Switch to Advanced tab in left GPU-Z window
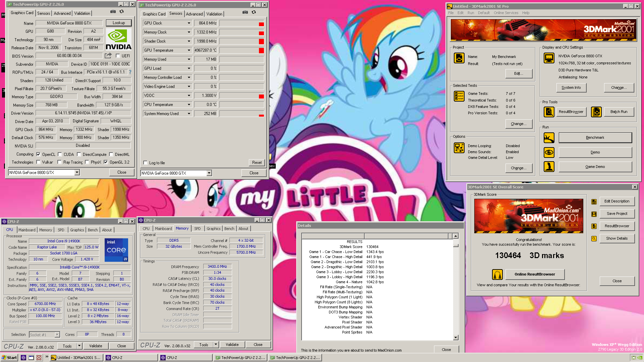The width and height of the screenshot is (644, 362). pos(62,13)
